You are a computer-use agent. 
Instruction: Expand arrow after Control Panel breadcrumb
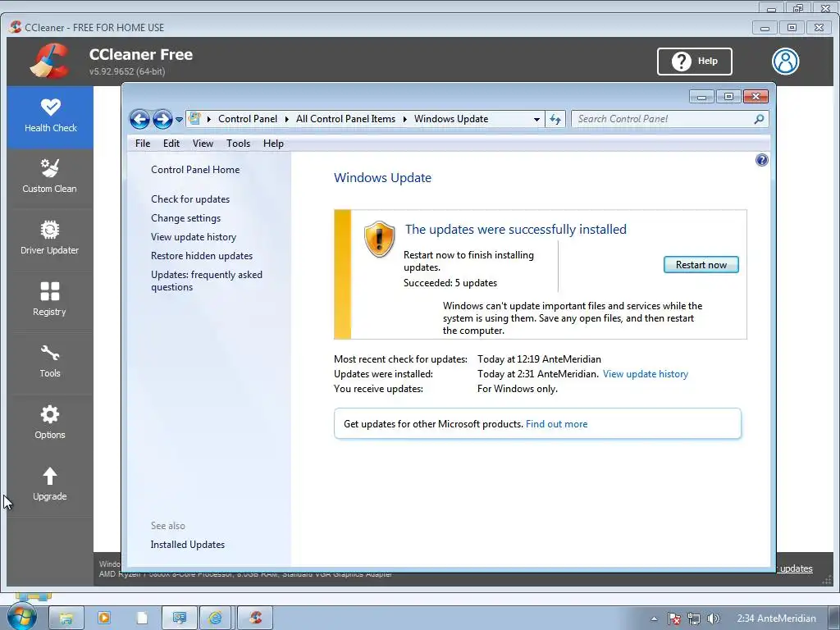point(286,119)
